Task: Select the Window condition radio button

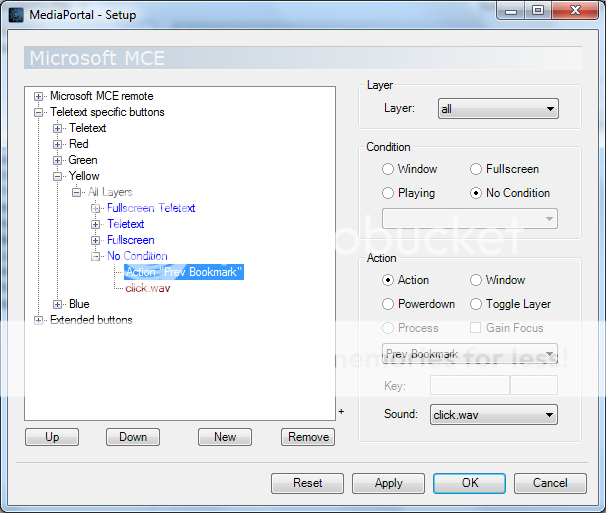Action: [x=387, y=170]
